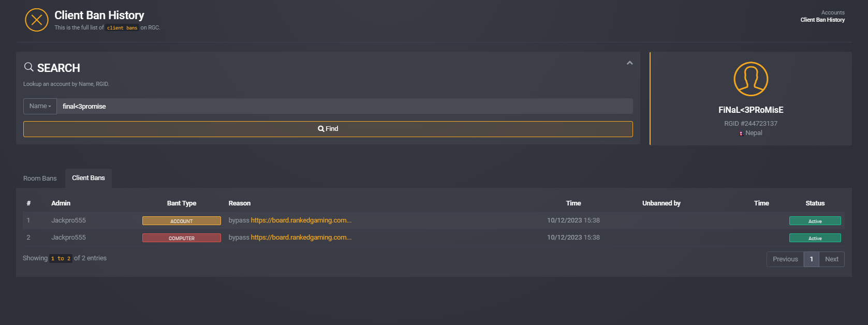Click the orange X ban history icon
Viewport: 868px width, 325px height.
pos(37,20)
